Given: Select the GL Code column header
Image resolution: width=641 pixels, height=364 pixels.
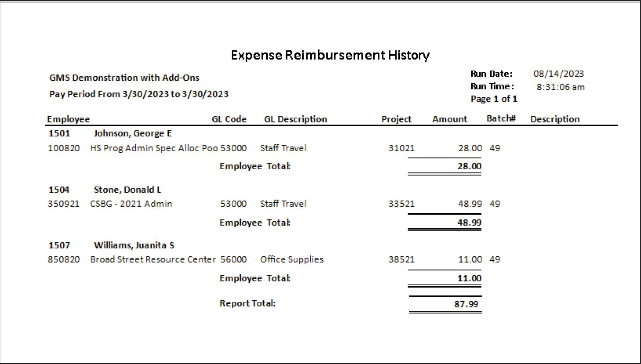Looking at the screenshot, I should [x=229, y=119].
